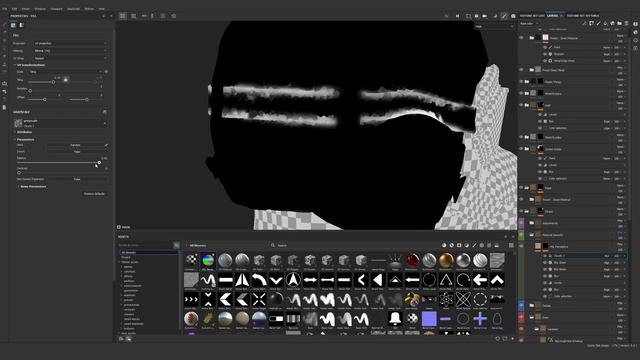Toggle the Invert False switch

tap(77, 152)
